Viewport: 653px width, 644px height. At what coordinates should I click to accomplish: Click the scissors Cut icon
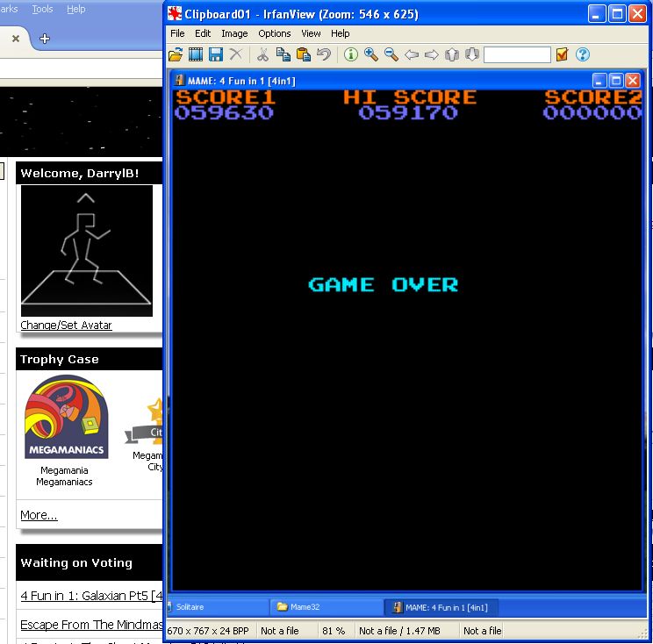pyautogui.click(x=262, y=54)
